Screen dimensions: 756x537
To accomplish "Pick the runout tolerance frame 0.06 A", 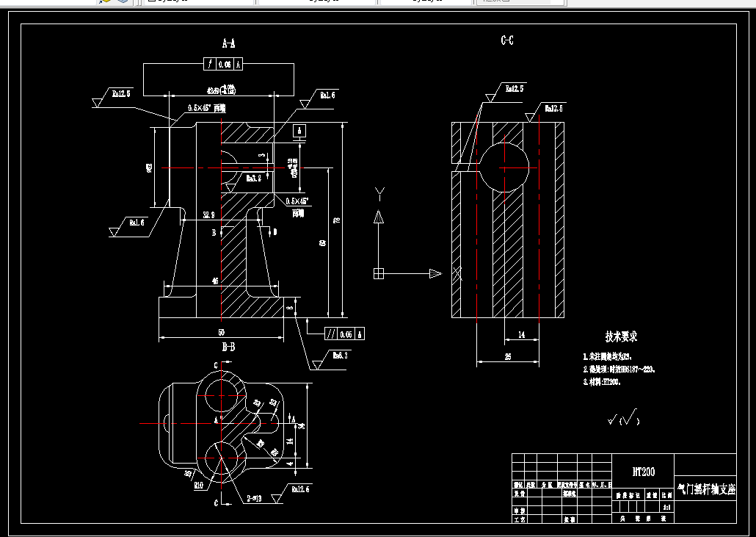I will [x=222, y=64].
